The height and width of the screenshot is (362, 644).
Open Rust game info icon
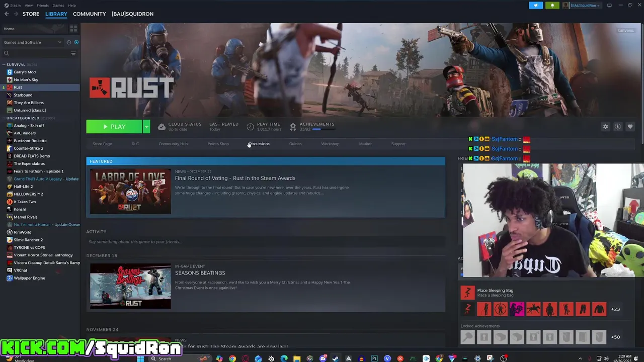pyautogui.click(x=618, y=127)
